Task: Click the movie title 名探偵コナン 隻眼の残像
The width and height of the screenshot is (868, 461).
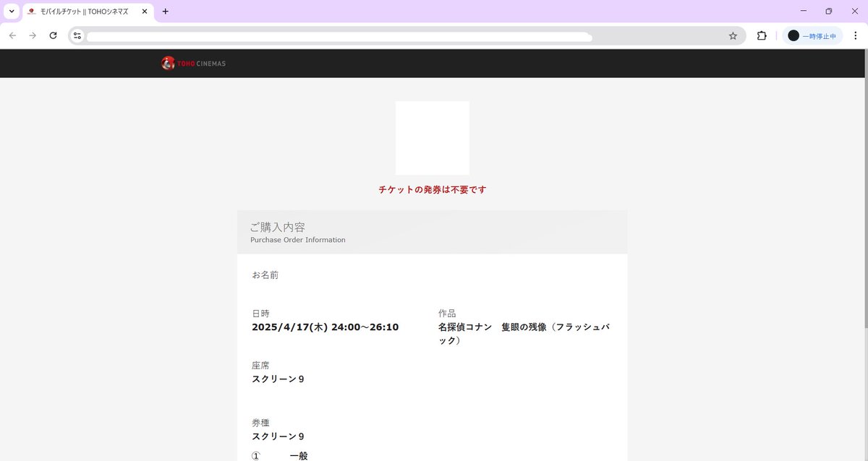Action: 524,333
